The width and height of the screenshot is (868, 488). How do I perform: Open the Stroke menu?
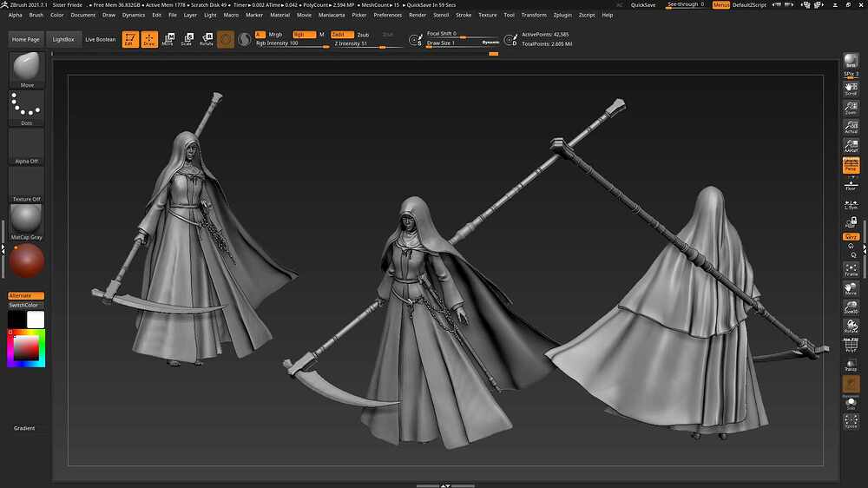click(x=464, y=15)
